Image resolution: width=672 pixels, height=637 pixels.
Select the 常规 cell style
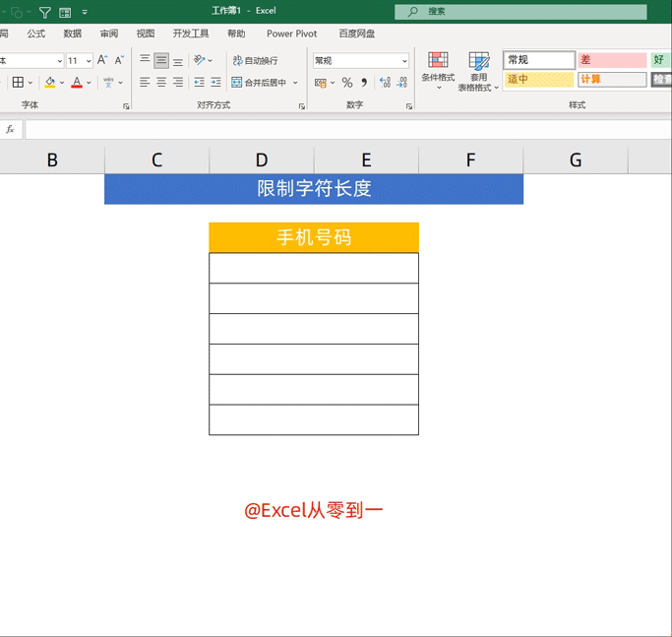coord(539,60)
